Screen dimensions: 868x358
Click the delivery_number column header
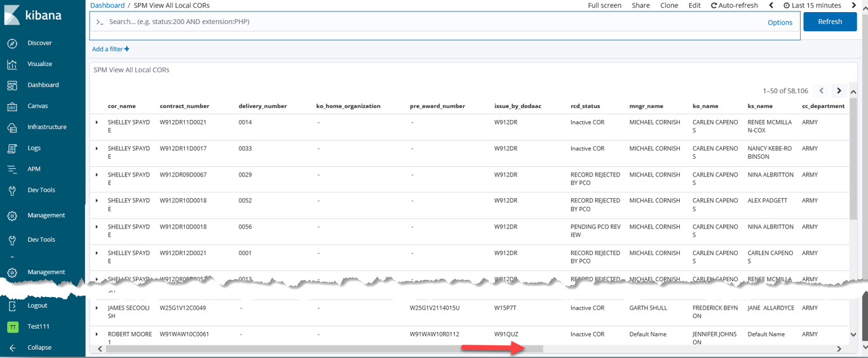pyautogui.click(x=262, y=106)
